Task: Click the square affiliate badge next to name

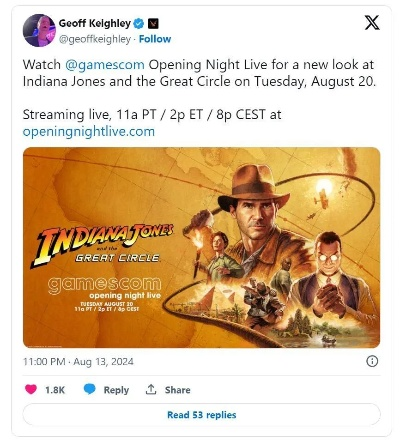Action: click(153, 24)
